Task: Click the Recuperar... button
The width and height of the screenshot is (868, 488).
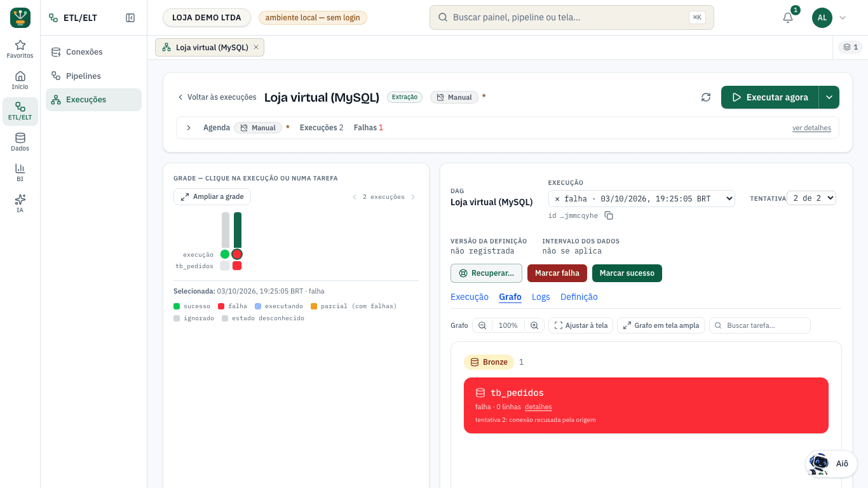Action: pyautogui.click(x=486, y=273)
